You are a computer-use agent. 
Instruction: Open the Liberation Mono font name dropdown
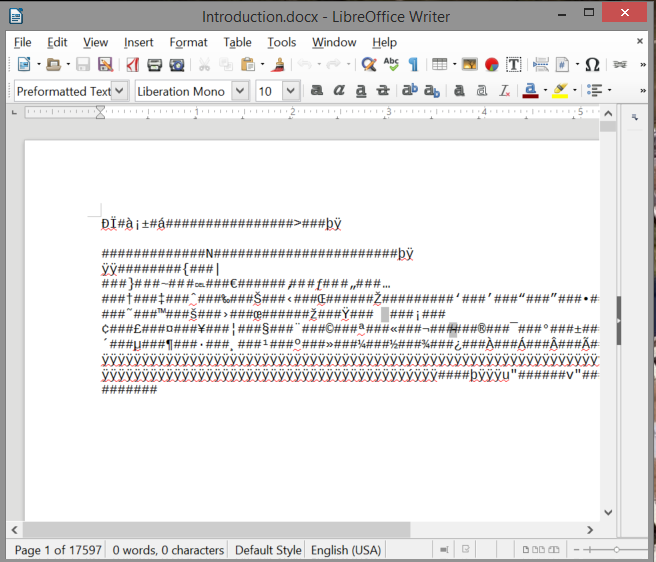240,91
